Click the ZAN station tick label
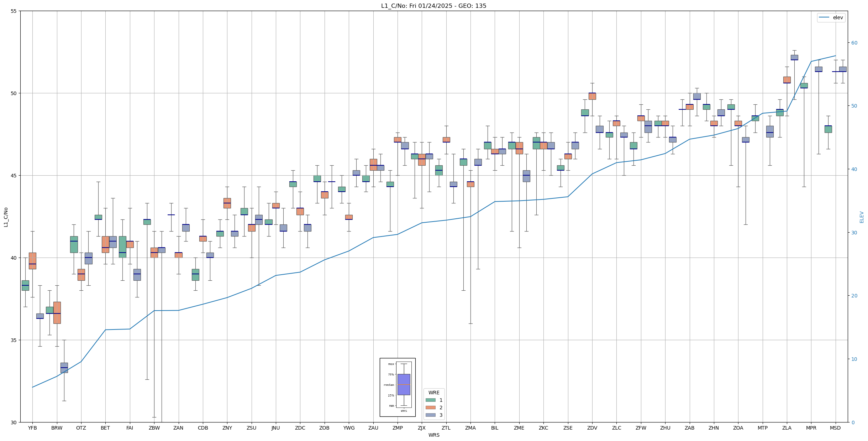Screen dimensions: 868x441 click(x=178, y=428)
